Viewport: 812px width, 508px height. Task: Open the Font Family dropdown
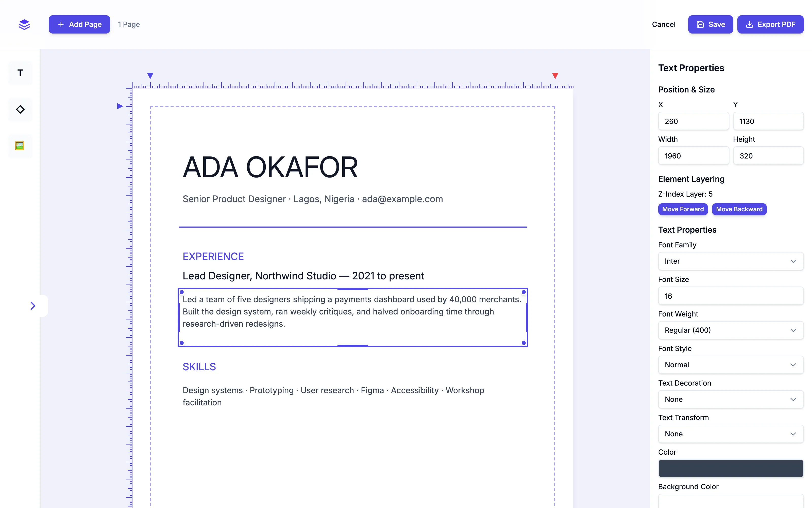coord(731,261)
